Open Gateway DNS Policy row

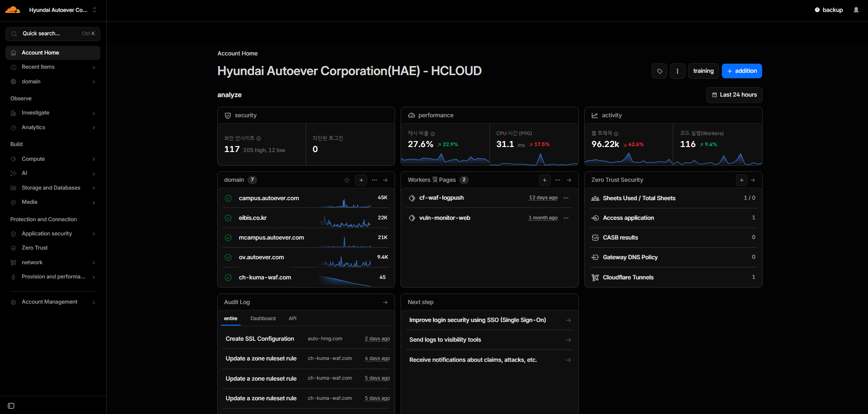coord(673,257)
